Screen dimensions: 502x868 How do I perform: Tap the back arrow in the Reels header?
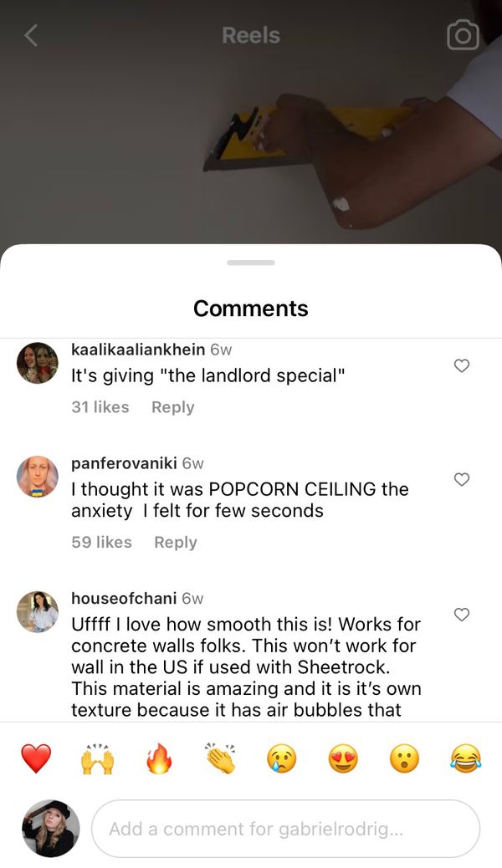31,35
